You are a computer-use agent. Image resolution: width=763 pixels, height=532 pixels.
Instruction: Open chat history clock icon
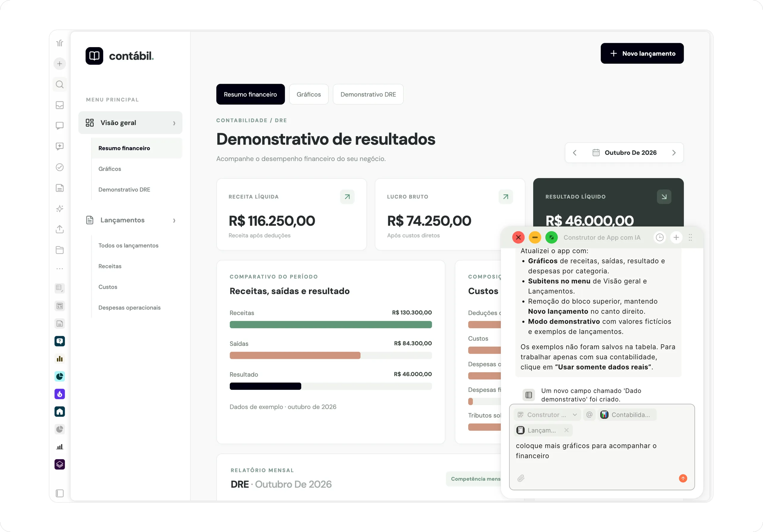point(660,237)
